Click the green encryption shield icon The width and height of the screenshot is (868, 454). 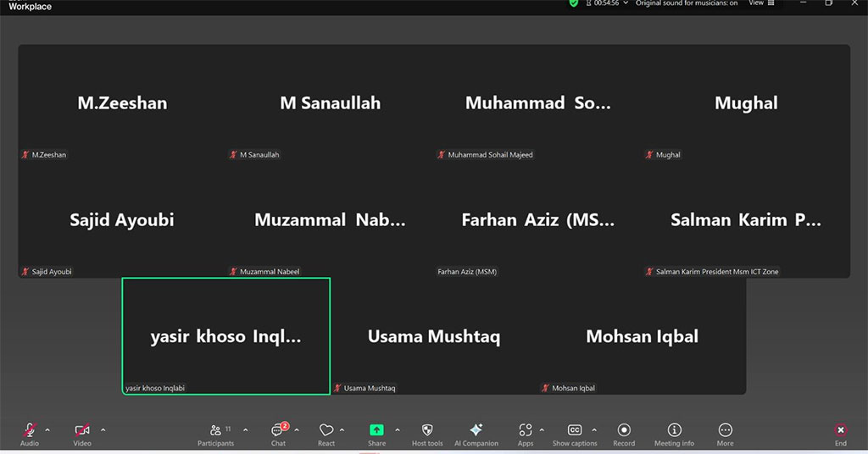pyautogui.click(x=574, y=3)
